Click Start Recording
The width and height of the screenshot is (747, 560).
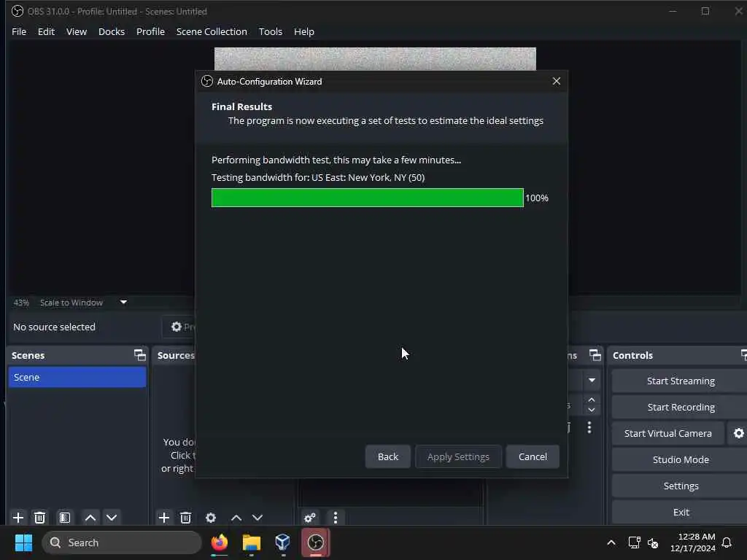pyautogui.click(x=681, y=407)
